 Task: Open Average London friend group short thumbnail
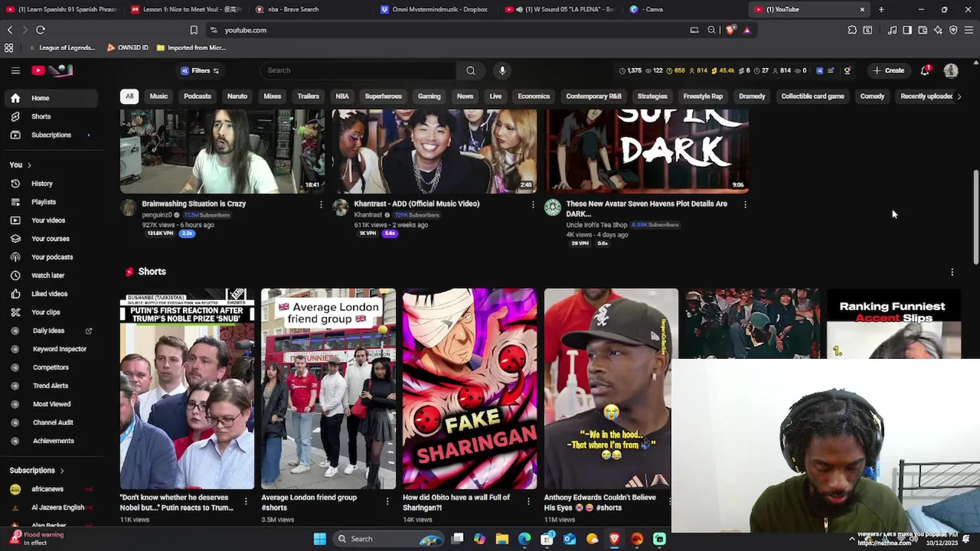click(x=328, y=389)
